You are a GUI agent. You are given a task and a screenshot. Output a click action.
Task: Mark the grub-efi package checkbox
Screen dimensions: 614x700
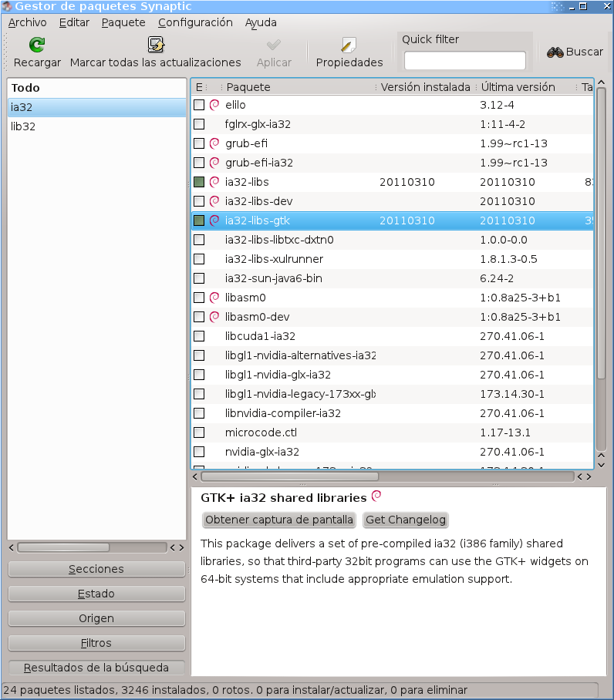(199, 143)
